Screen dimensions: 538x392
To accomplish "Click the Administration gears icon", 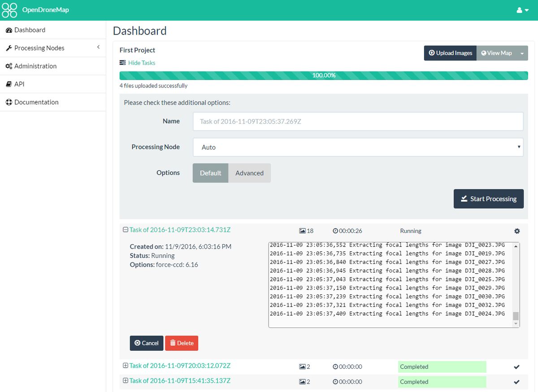I will pos(9,66).
